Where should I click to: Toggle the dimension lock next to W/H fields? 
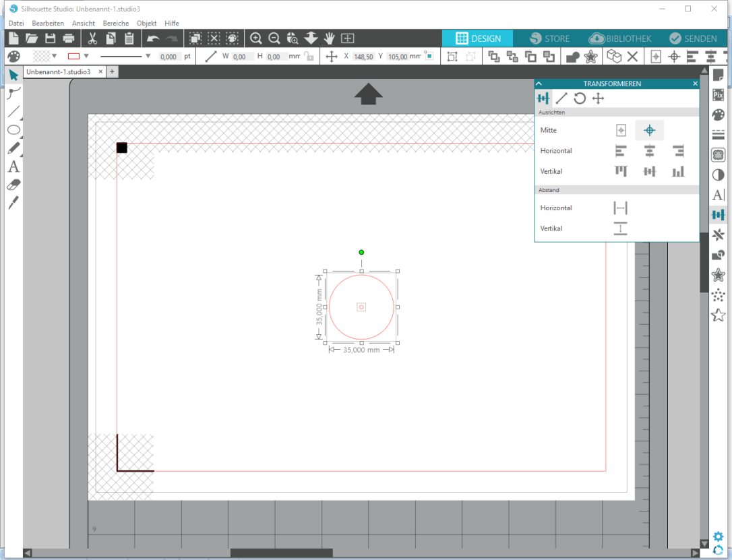307,56
